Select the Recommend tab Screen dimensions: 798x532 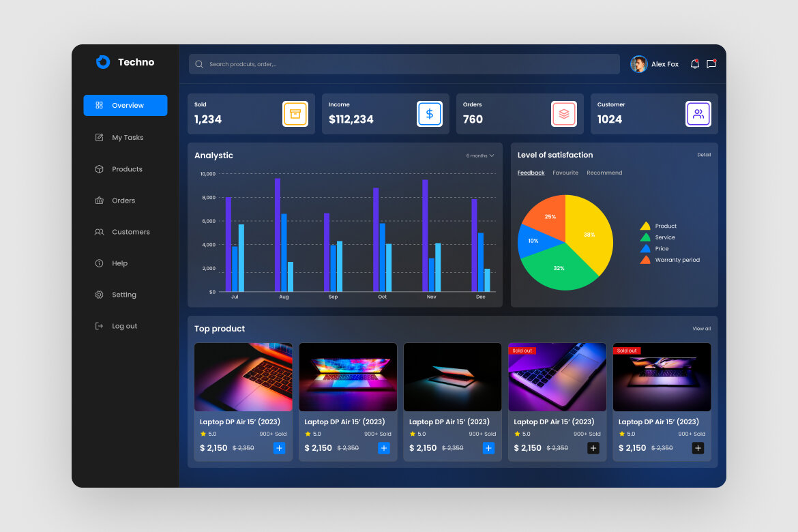coord(604,173)
